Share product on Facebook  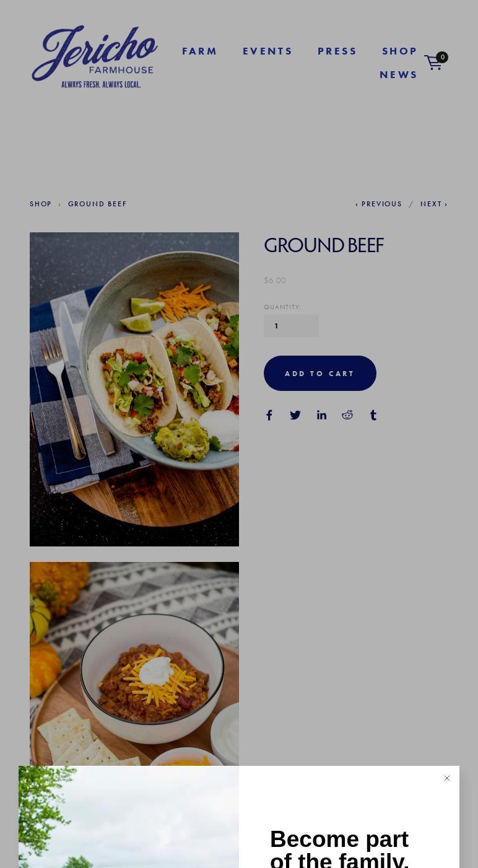[269, 415]
